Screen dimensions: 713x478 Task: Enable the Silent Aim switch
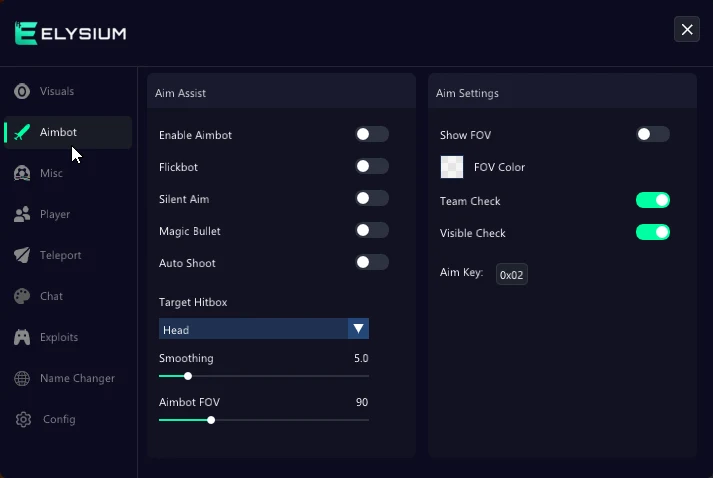pos(372,198)
